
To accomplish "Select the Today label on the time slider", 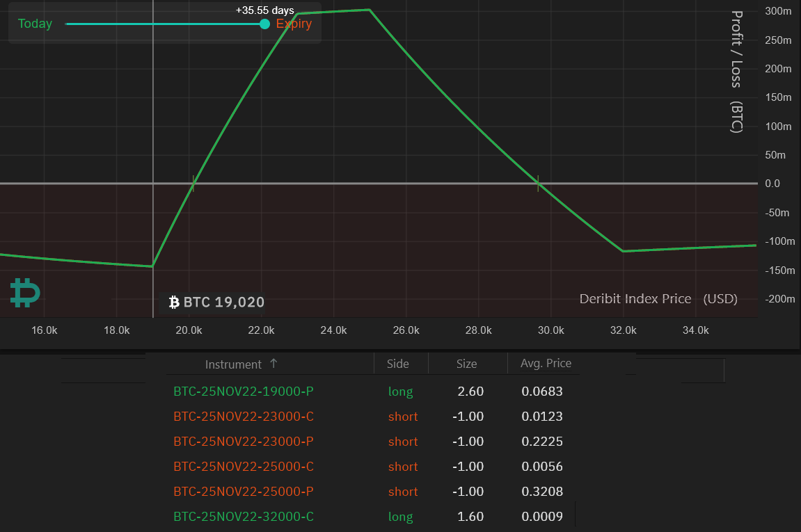I will point(35,24).
